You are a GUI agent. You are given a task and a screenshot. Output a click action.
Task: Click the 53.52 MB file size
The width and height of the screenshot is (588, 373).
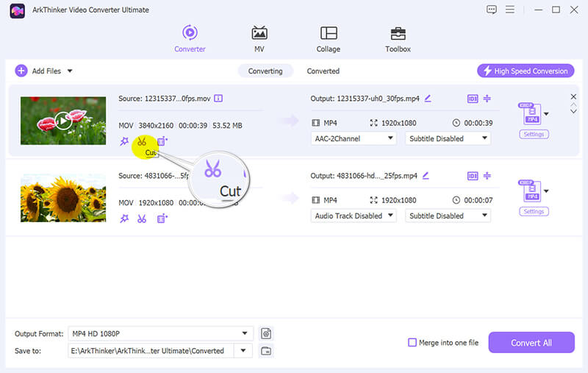227,125
